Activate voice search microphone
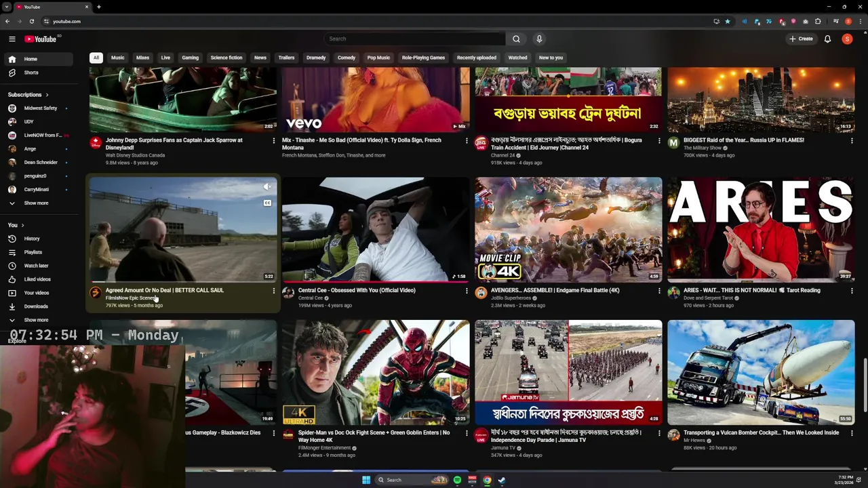This screenshot has height=488, width=868. point(539,39)
